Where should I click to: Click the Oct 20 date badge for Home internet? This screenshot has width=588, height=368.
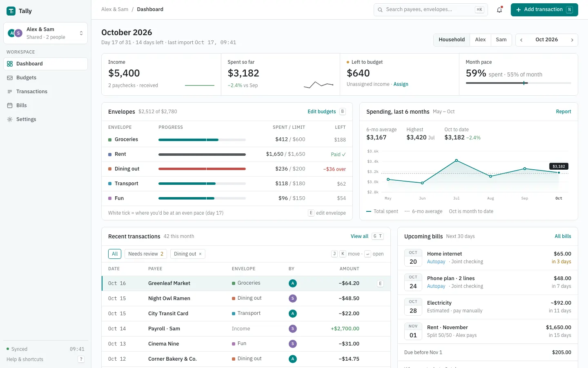(413, 258)
